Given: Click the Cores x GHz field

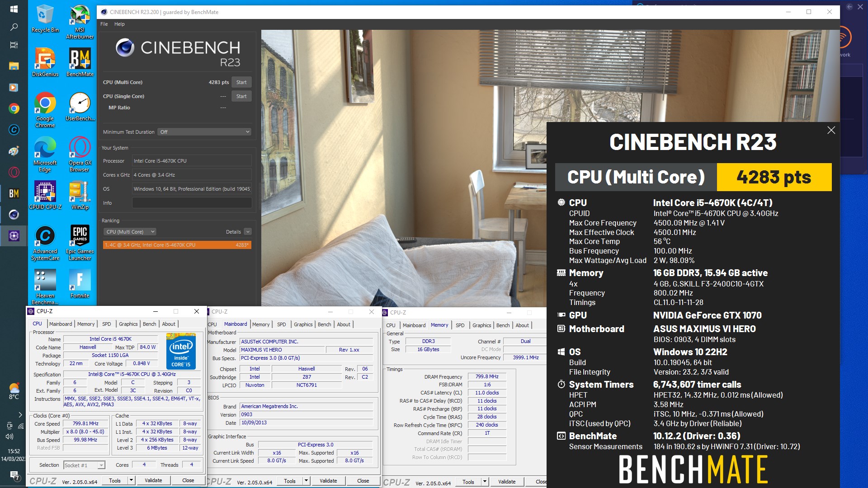Looking at the screenshot, I should point(192,175).
